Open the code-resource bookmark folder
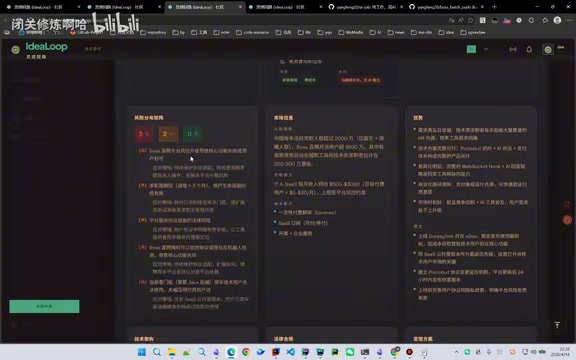The image size is (576, 360). pos(252,32)
